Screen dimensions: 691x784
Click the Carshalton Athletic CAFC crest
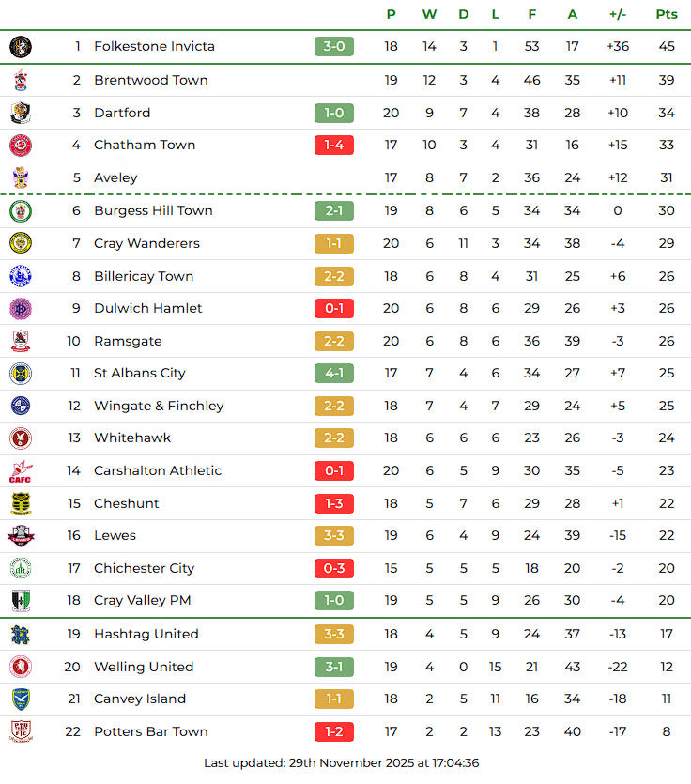[21, 471]
